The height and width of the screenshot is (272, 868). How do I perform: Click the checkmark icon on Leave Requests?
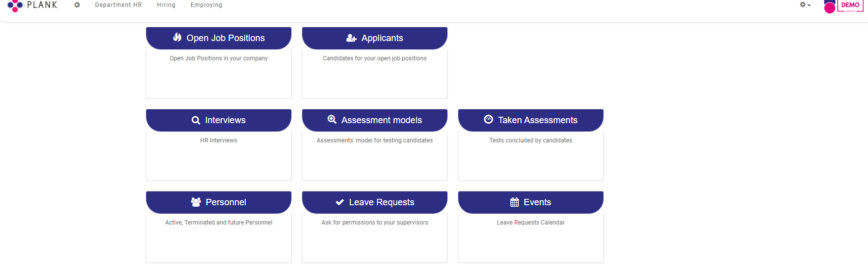(x=340, y=202)
